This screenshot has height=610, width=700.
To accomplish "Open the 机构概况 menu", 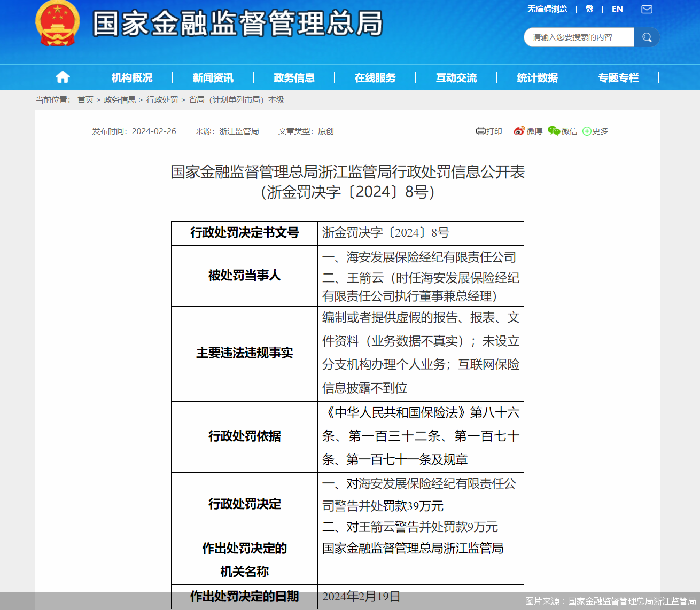I will [x=132, y=78].
